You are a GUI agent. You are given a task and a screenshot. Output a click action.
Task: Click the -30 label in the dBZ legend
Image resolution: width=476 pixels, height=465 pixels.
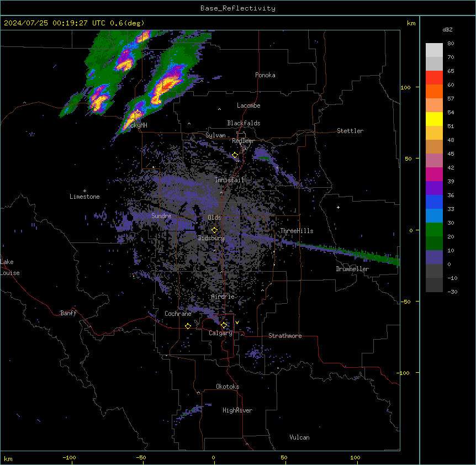point(452,292)
